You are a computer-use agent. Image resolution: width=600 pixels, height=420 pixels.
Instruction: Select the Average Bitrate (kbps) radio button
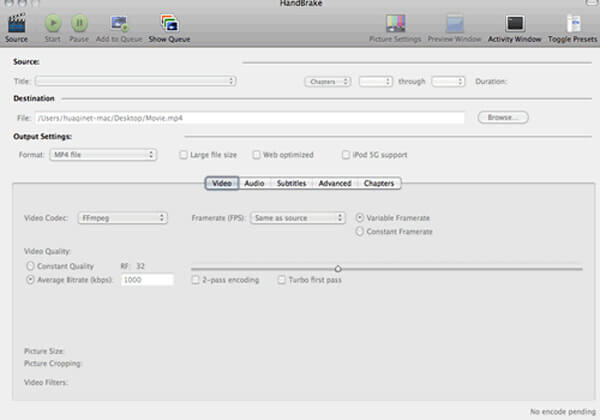30,280
